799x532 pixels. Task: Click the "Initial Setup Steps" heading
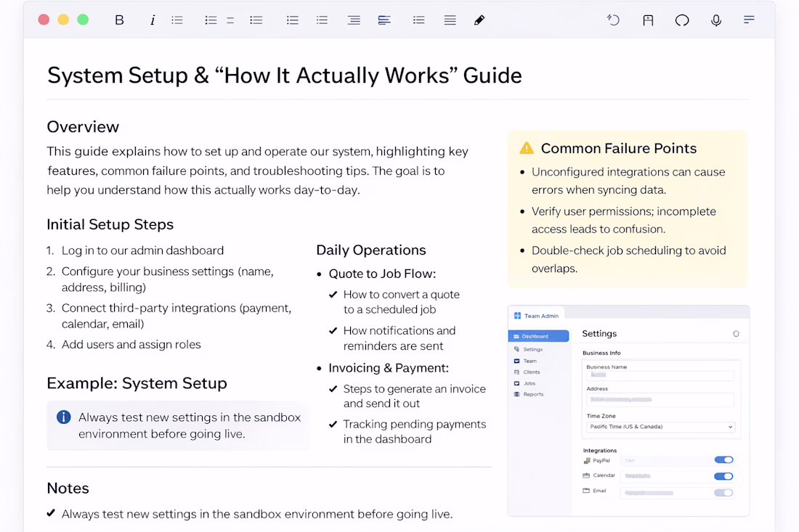click(110, 224)
